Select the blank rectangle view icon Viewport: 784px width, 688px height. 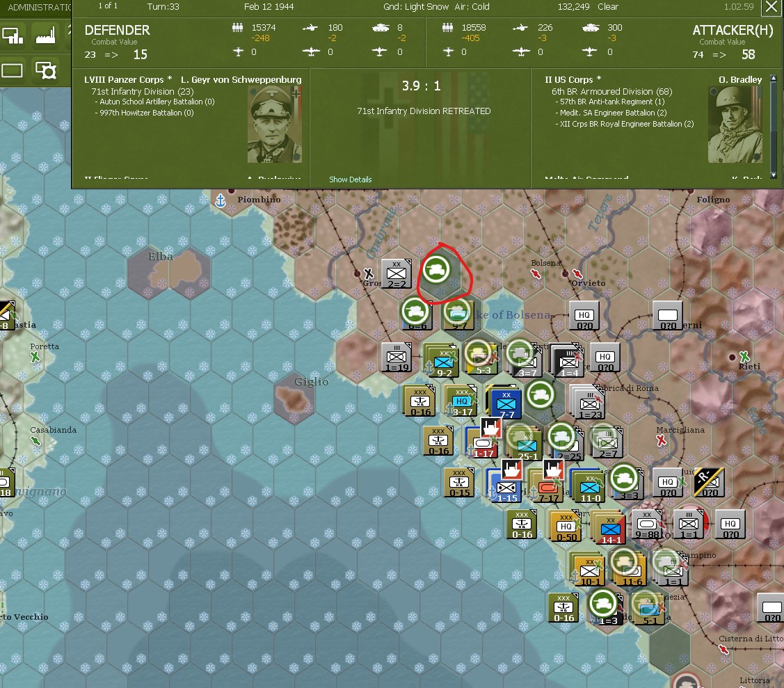[x=12, y=70]
